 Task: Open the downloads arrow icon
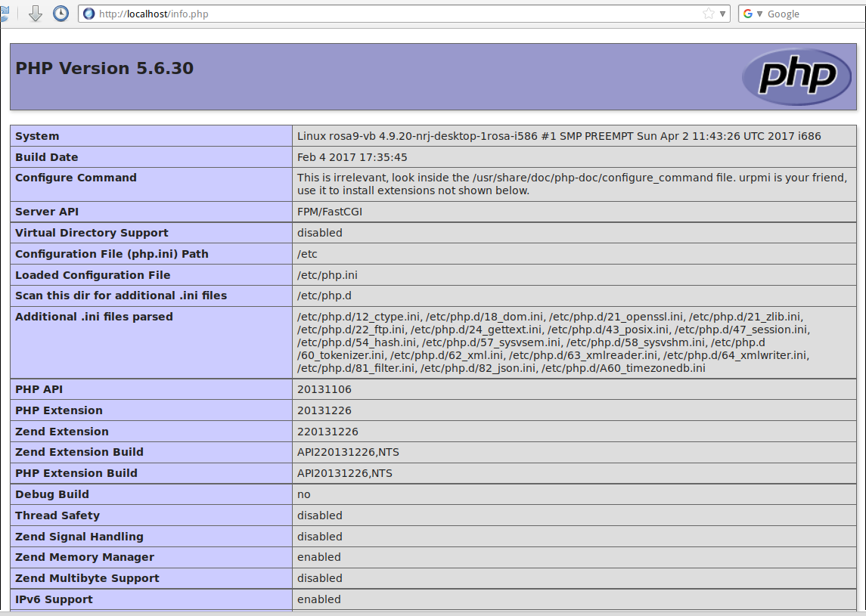(x=36, y=14)
